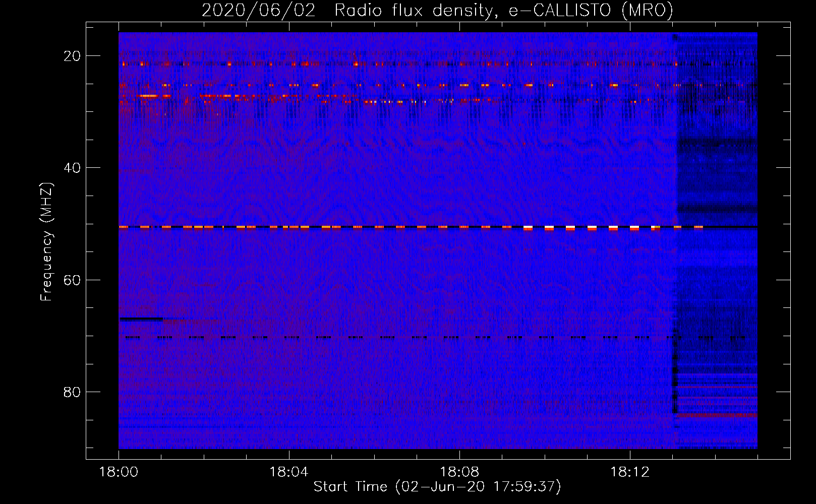The height and width of the screenshot is (504, 816).
Task: Click the "18:12" time tick label
Action: coord(629,472)
